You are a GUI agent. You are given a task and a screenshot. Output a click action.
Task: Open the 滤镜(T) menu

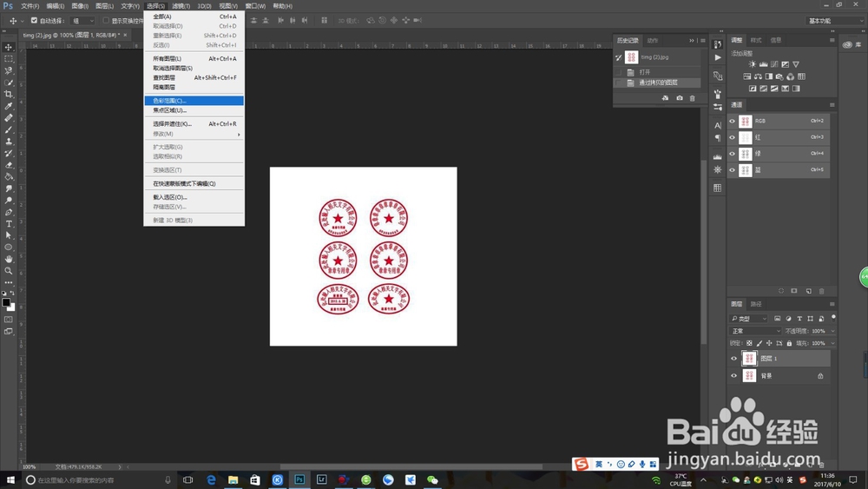181,6
